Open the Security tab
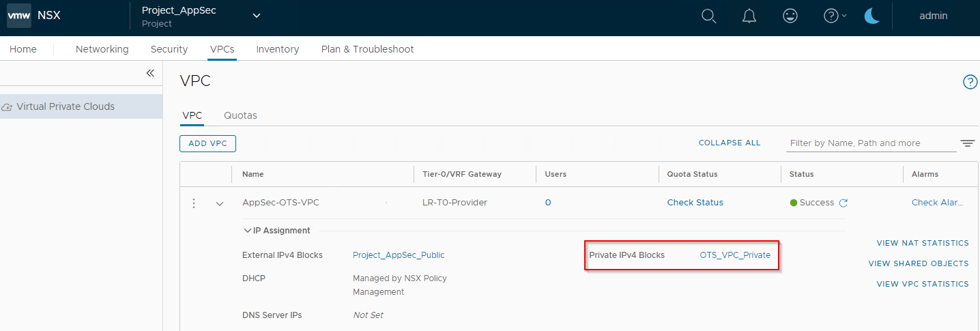The width and height of the screenshot is (980, 331). coord(169,49)
